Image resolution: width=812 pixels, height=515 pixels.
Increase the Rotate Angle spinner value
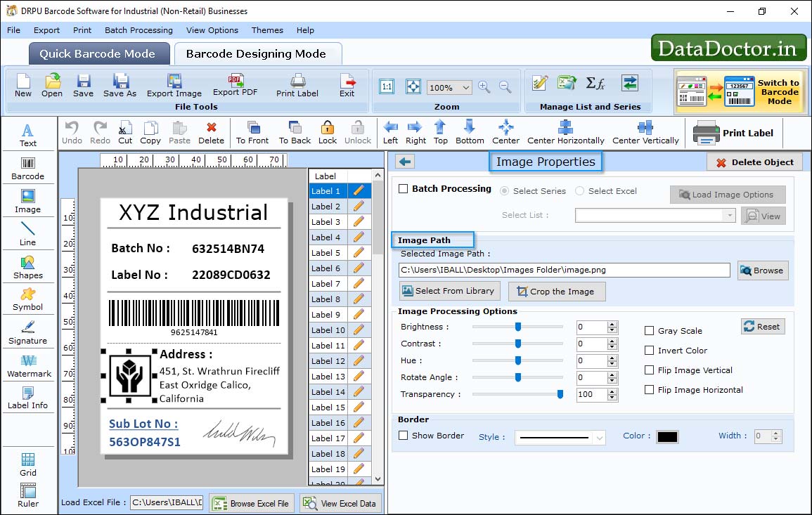612,374
